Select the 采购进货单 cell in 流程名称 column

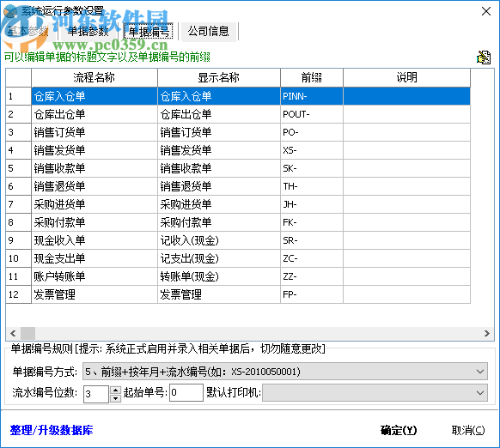click(95, 204)
